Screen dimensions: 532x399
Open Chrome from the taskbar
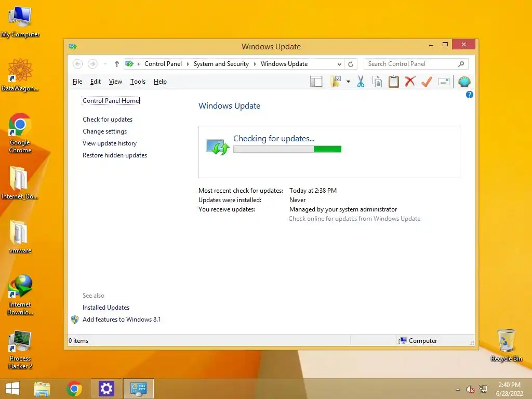coord(74,389)
